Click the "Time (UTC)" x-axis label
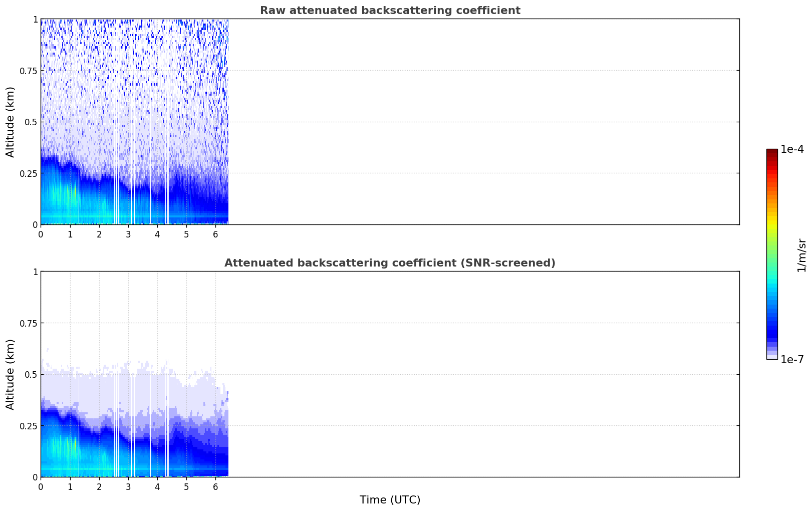812x511 pixels. point(390,500)
